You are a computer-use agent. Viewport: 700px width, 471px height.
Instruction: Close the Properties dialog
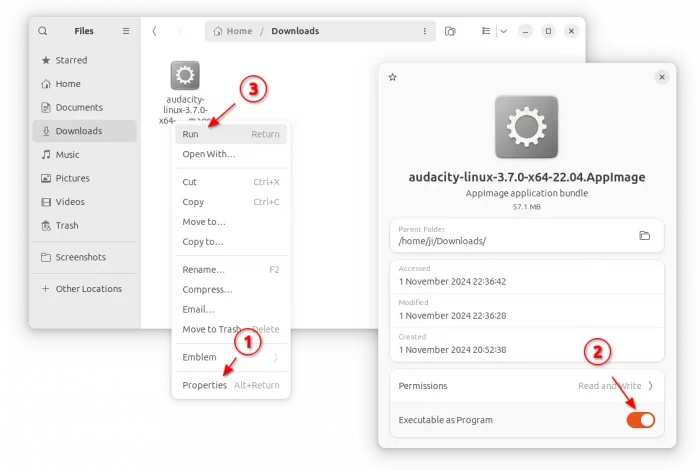662,77
